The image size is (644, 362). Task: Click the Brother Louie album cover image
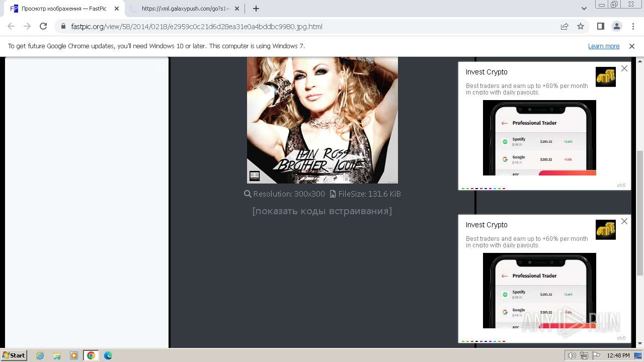(x=322, y=120)
